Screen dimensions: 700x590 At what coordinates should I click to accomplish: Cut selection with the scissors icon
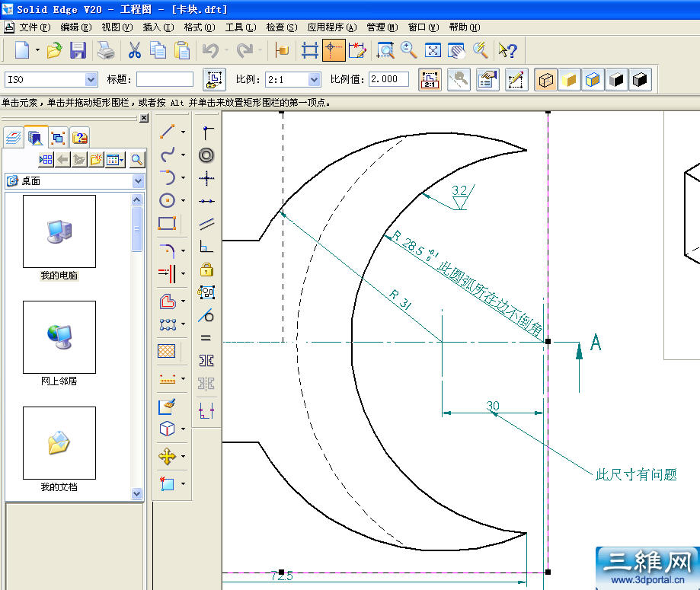pos(134,50)
